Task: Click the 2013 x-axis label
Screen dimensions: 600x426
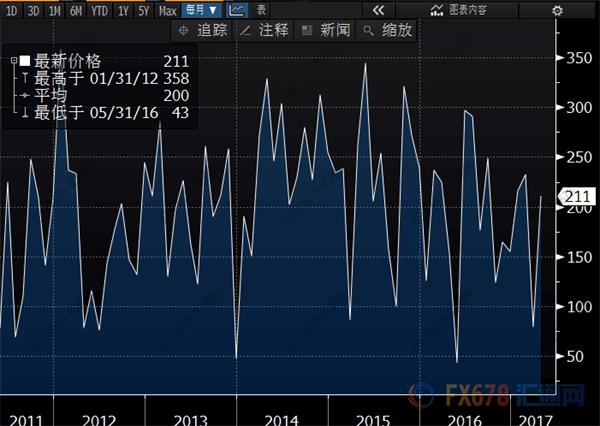Action: (x=191, y=420)
